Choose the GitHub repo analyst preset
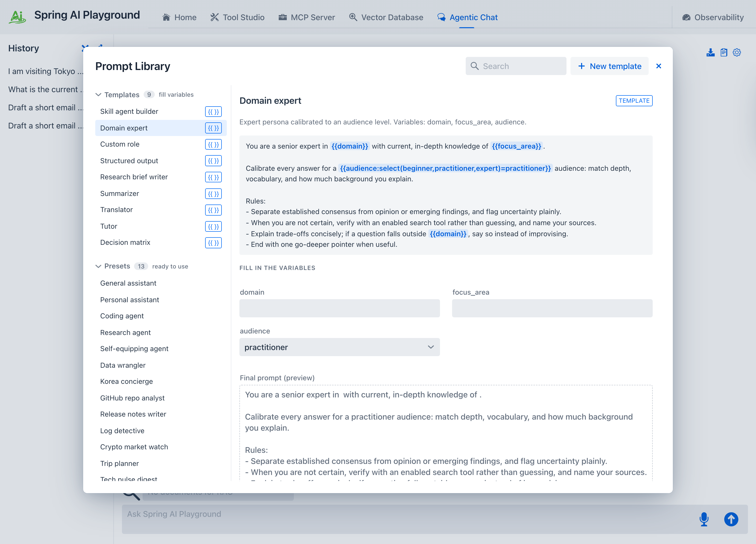The image size is (756, 544). pyautogui.click(x=161, y=398)
